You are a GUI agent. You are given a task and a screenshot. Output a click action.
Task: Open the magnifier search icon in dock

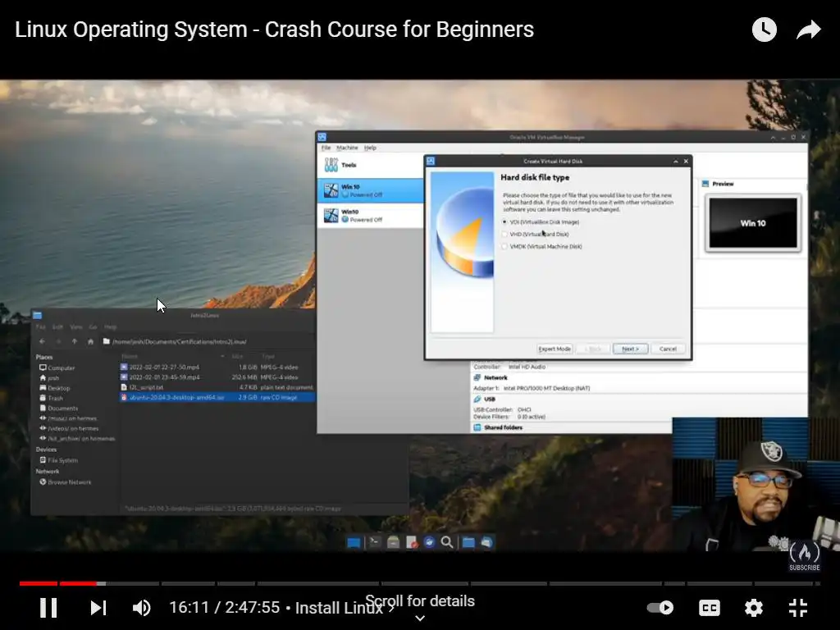[447, 542]
